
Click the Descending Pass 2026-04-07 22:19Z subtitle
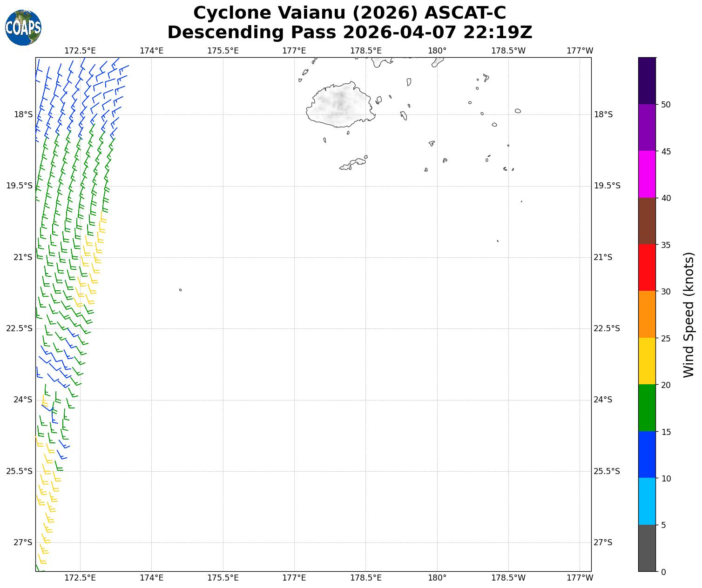pos(350,33)
